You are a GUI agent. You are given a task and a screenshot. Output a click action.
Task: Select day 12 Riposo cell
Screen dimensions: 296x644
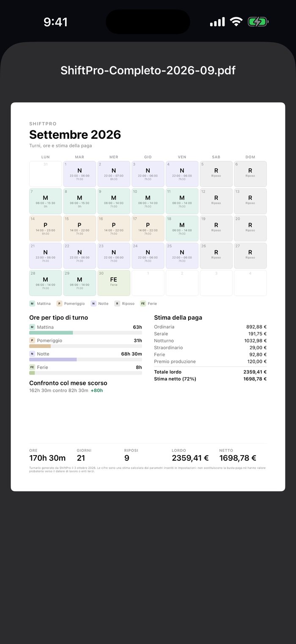(216, 201)
